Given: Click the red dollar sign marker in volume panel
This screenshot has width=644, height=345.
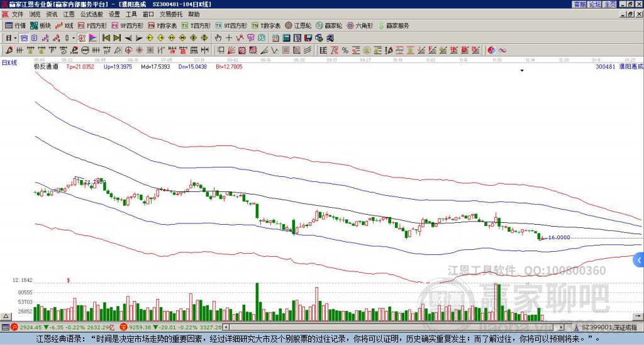Looking at the screenshot, I should [x=69, y=280].
